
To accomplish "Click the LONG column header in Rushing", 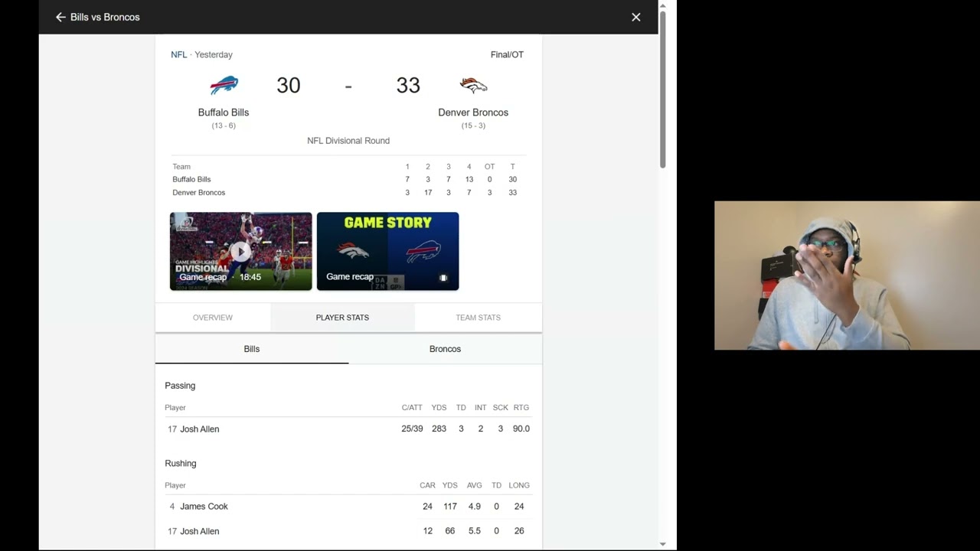I will [x=519, y=485].
